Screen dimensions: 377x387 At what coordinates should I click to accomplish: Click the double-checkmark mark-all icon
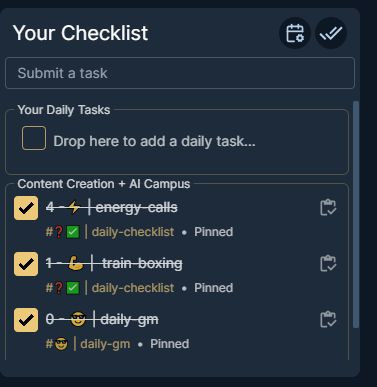331,33
